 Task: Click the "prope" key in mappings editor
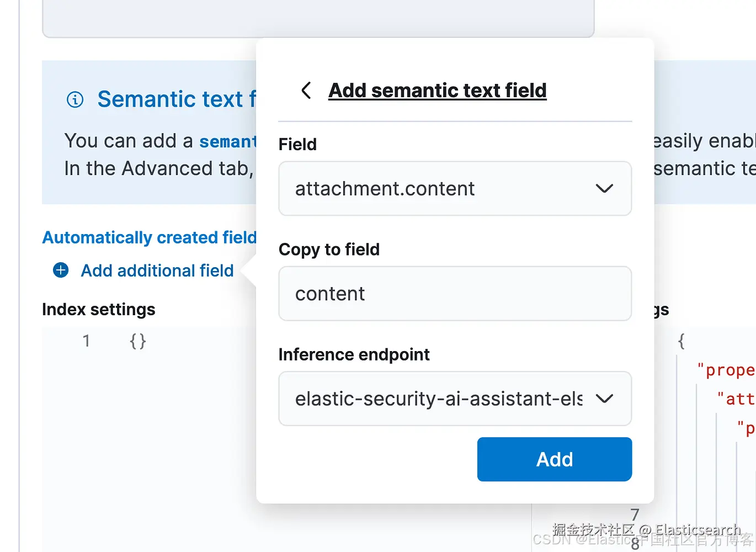(726, 370)
